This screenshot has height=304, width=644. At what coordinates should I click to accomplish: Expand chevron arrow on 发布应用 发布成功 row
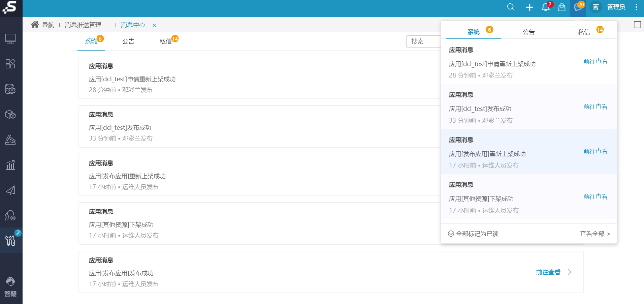[x=570, y=272]
